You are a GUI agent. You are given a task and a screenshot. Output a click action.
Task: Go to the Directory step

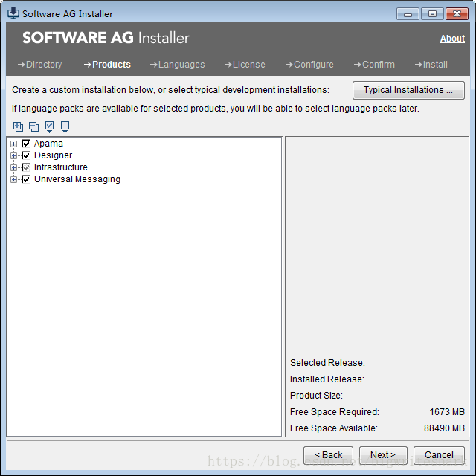39,65
